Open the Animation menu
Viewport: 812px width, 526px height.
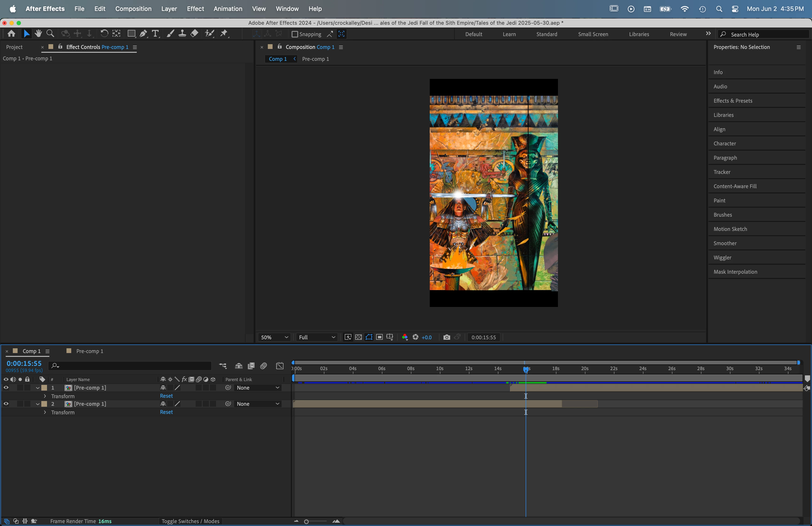click(x=227, y=9)
